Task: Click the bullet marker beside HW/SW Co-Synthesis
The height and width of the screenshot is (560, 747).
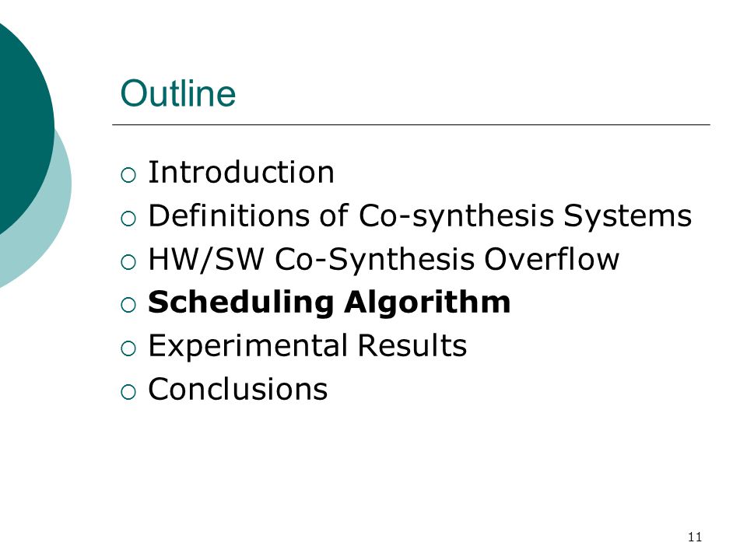Action: (x=128, y=262)
